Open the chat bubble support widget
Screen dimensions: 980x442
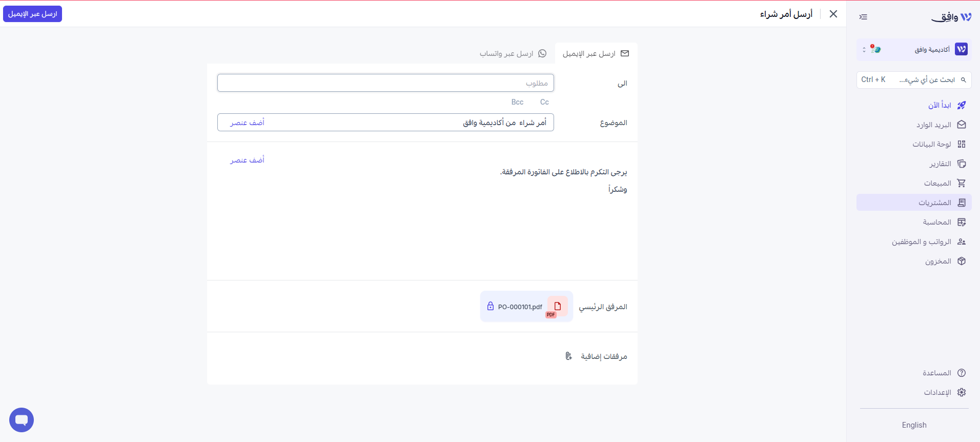click(22, 420)
